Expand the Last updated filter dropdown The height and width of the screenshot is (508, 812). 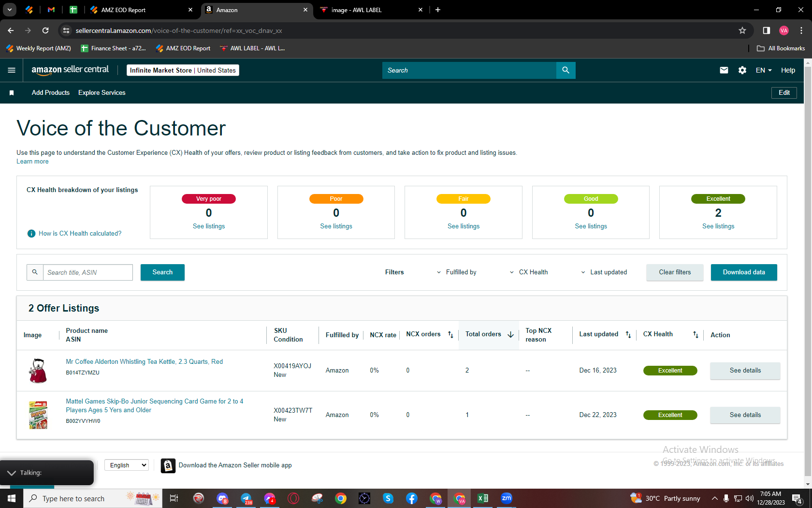point(604,272)
